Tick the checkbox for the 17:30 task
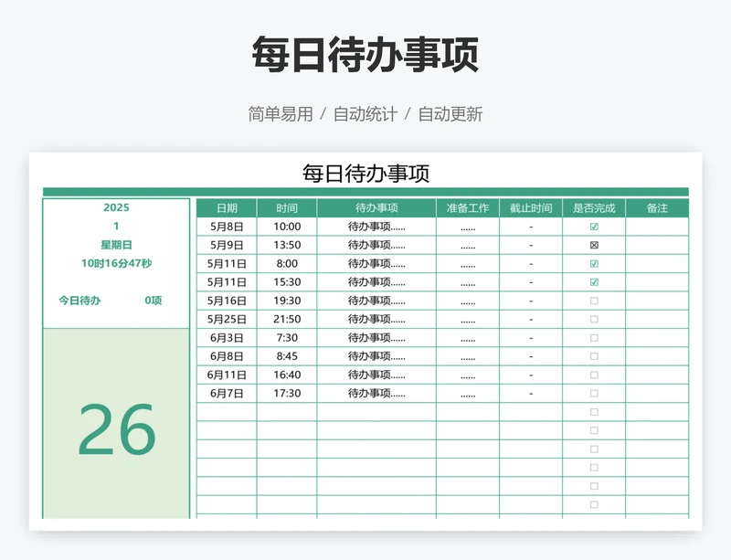This screenshot has height=560, width=731. [594, 394]
